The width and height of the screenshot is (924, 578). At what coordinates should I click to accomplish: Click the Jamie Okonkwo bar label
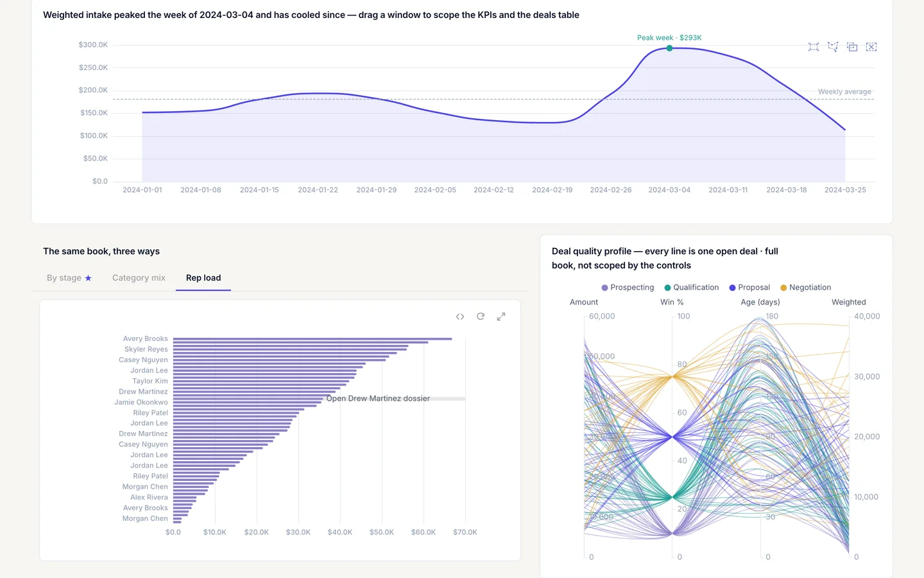click(141, 403)
